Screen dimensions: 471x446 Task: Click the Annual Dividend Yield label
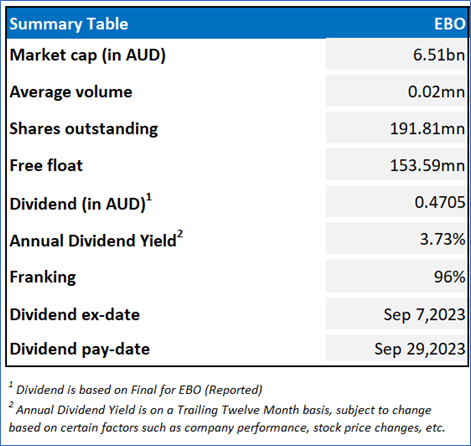point(96,239)
